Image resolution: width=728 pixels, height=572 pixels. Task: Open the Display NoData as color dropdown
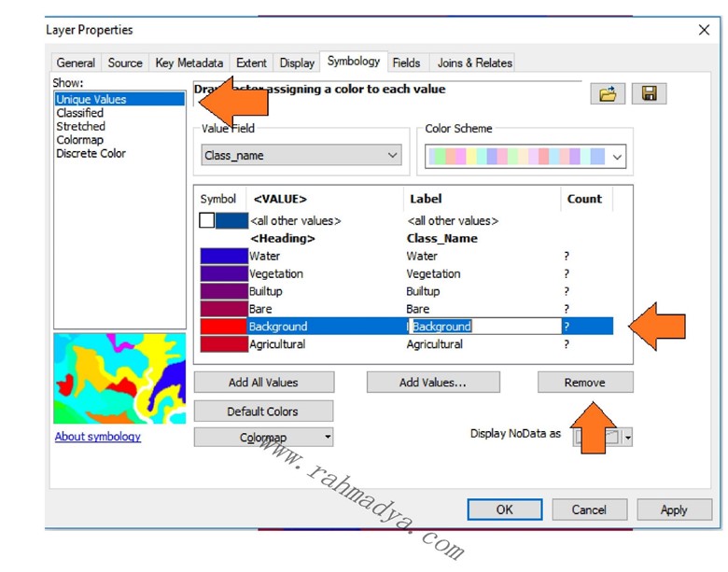(628, 437)
